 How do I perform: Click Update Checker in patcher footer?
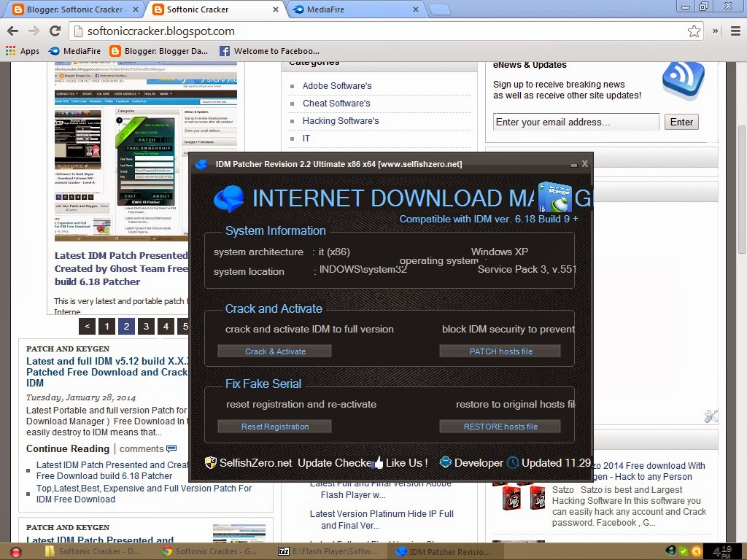[x=334, y=463]
